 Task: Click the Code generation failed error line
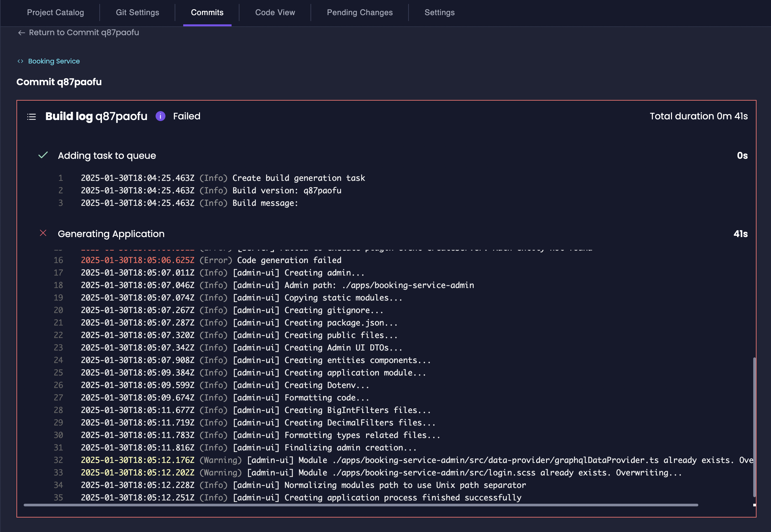[289, 260]
